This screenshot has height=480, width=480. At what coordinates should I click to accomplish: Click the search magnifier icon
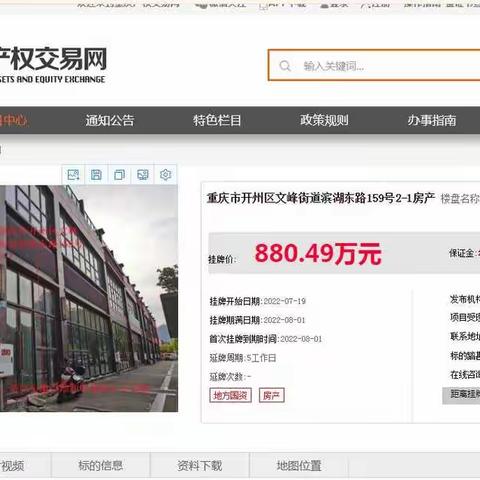(x=285, y=66)
